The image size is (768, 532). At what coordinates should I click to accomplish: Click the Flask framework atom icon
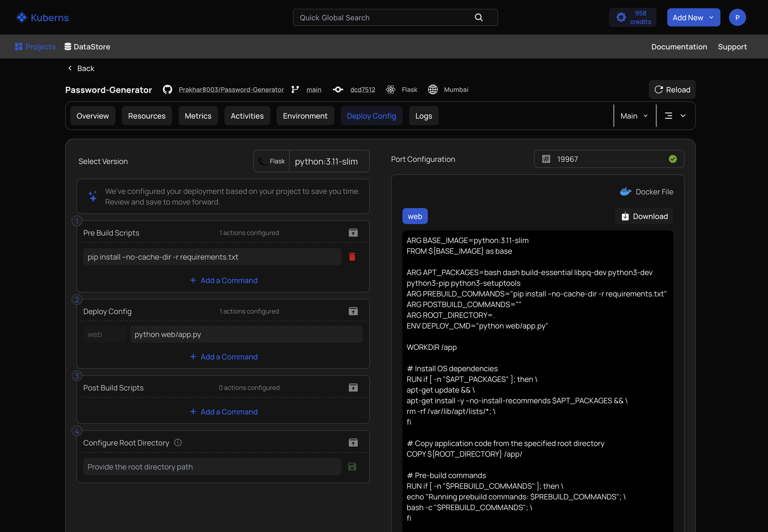coord(390,89)
